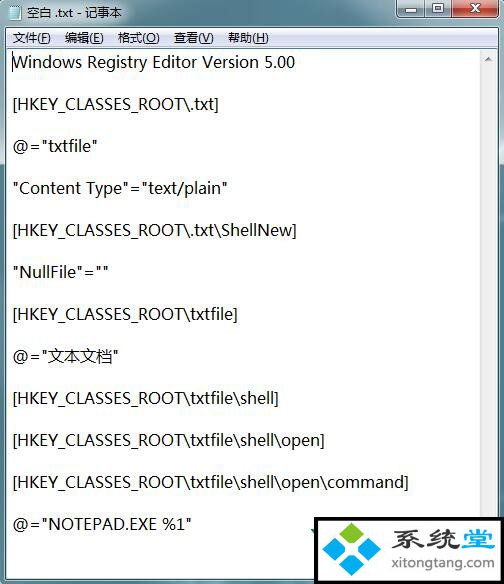Viewport: 504px width, 584px height.
Task: Open the 格式(O) menu
Action: 139,38
